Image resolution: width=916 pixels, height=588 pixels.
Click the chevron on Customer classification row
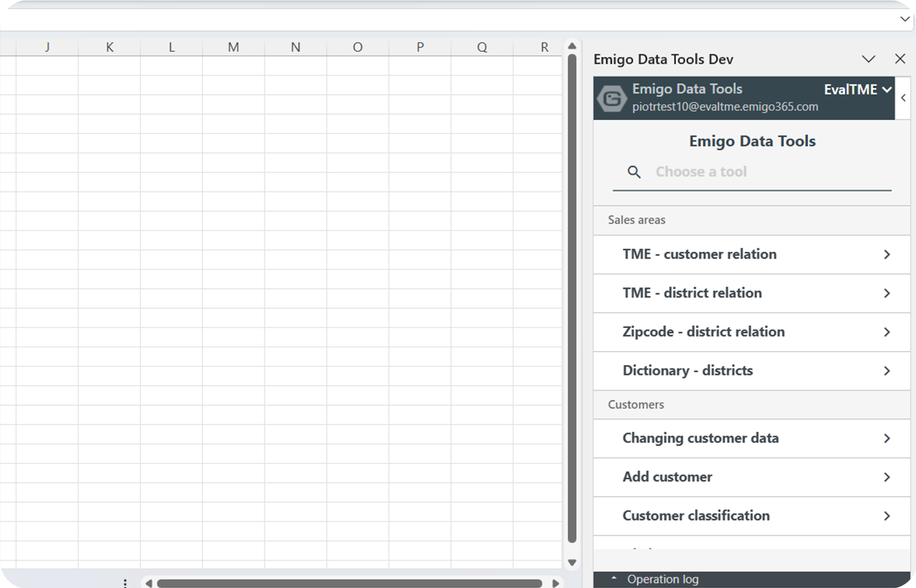tap(887, 515)
